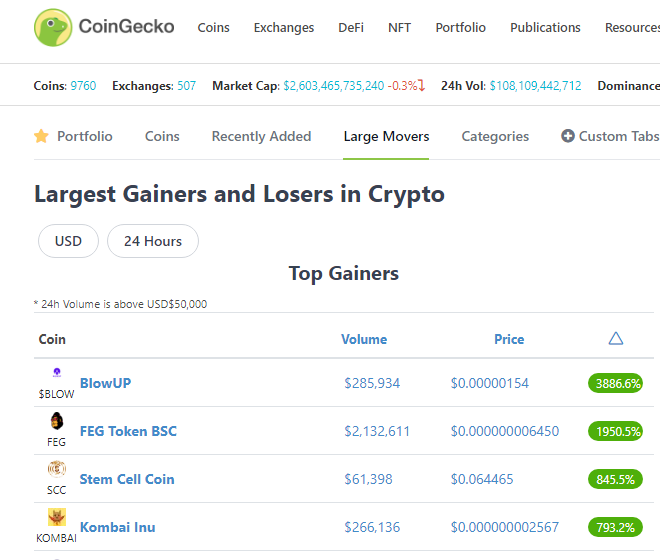660x560 pixels.
Task: Click Kombai Inu volume $266,136
Action: 372,527
